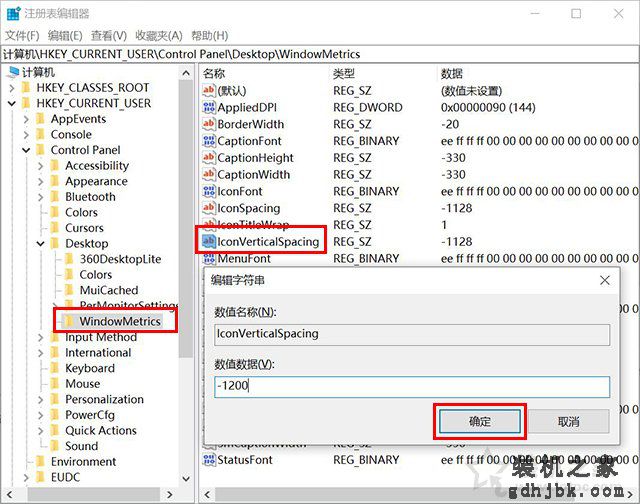
Task: Click the 360DesktopLite folder icon
Action: point(69,259)
